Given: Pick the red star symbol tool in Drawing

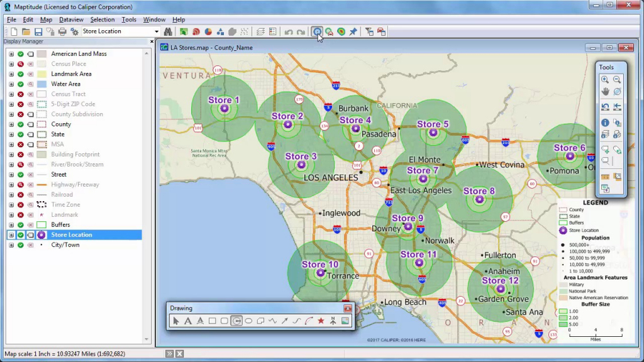Looking at the screenshot, I should click(x=321, y=321).
